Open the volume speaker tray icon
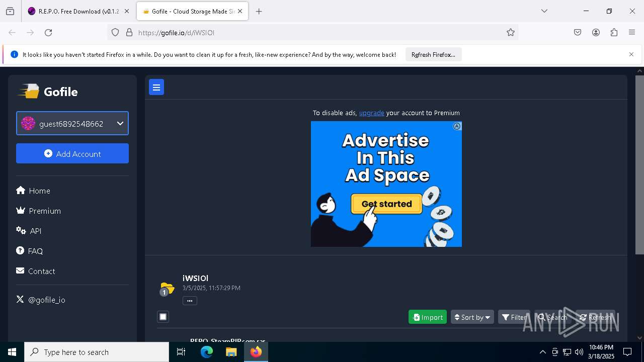Screen dimensions: 644x362 (x=579, y=352)
